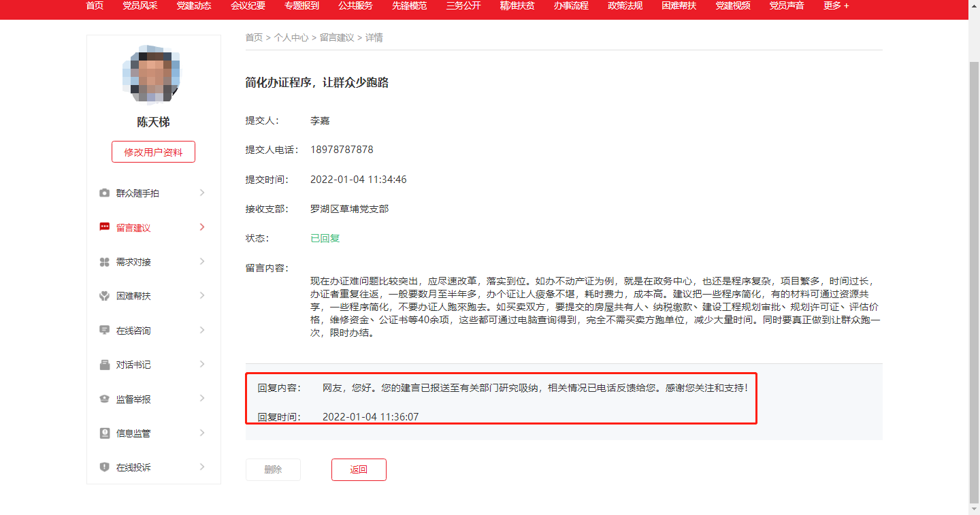Click the icon beside 对话书记

click(104, 365)
